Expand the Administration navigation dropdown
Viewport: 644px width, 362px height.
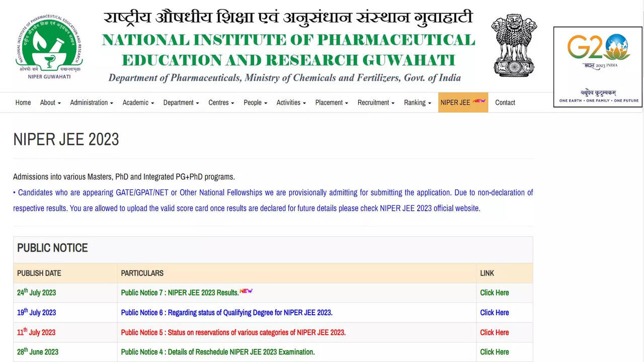click(91, 103)
